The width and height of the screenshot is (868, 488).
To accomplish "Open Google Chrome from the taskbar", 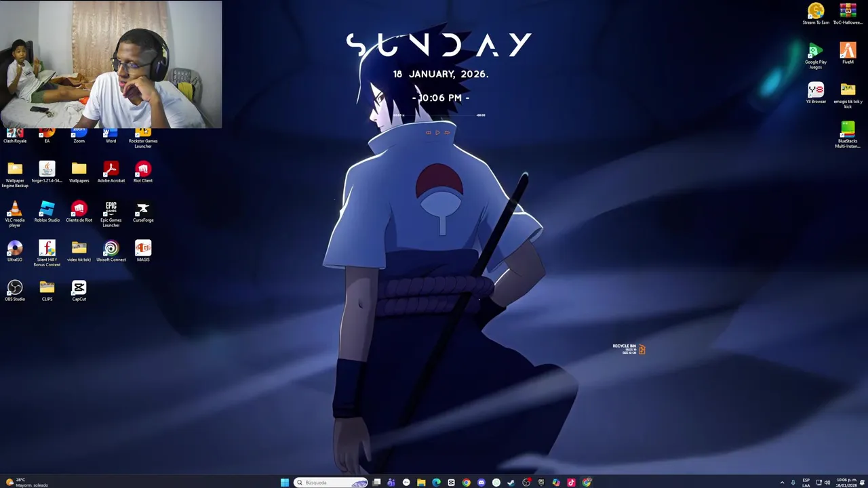I will point(466,483).
